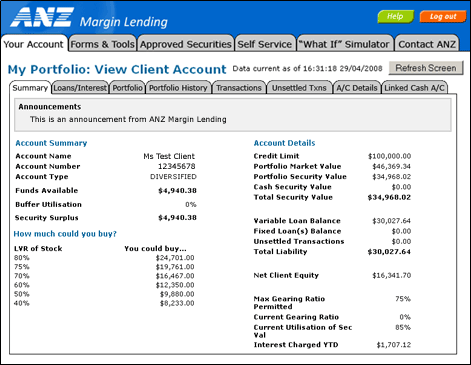Click the Portfolio Security Value amount
Image resolution: width=471 pixels, height=365 pixels.
coord(391,177)
